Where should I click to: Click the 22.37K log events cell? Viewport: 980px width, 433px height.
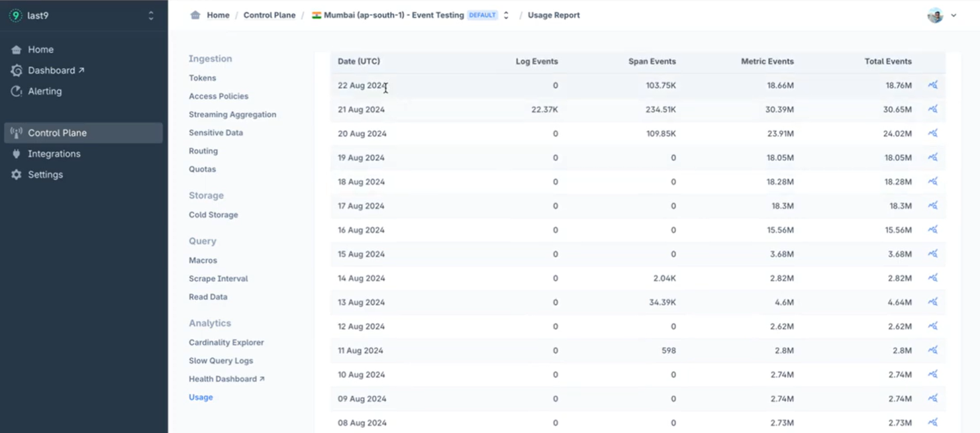pos(544,109)
